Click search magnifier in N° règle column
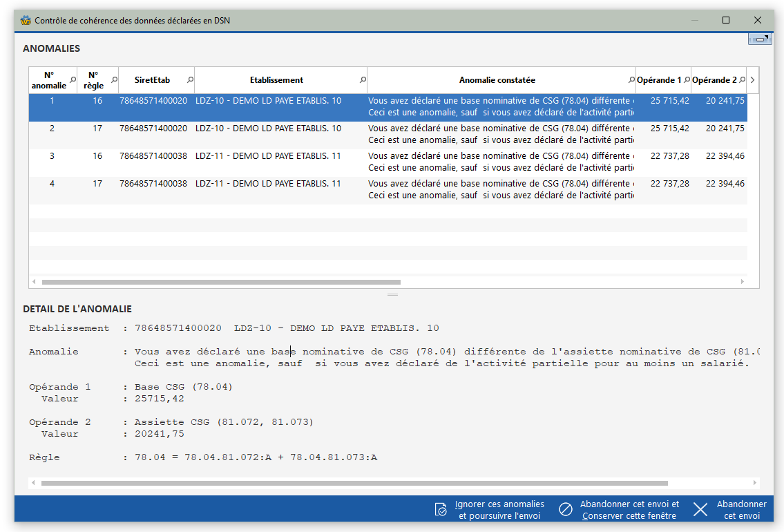This screenshot has width=784, height=532. pos(114,80)
